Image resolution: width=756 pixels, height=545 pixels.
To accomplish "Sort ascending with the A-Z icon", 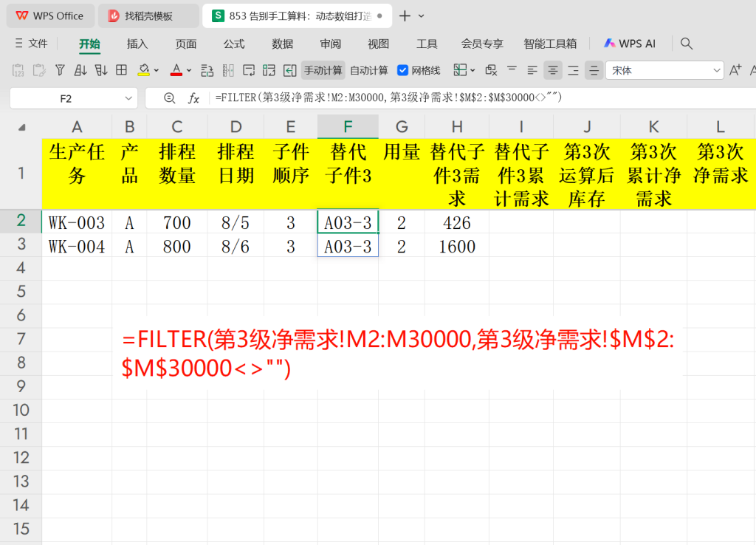I will [80, 70].
